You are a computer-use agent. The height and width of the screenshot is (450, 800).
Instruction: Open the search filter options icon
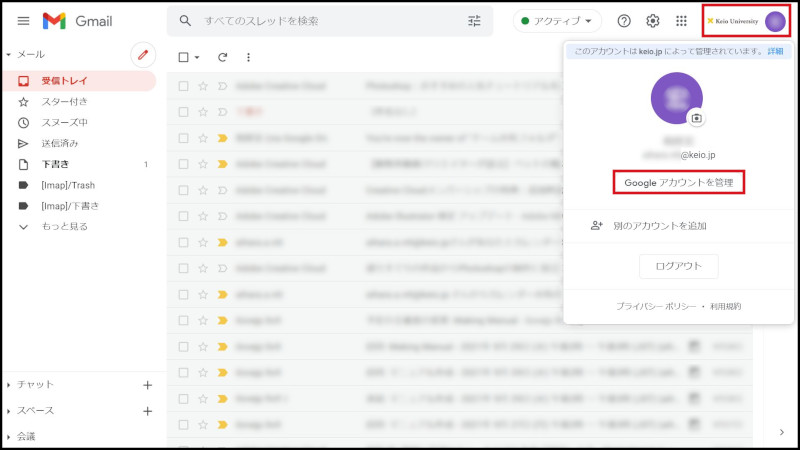(474, 21)
